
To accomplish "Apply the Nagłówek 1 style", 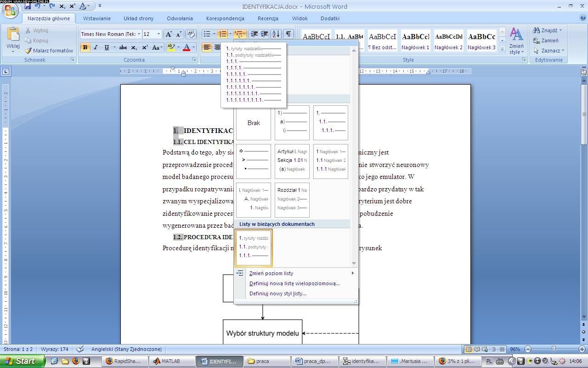I will (415, 40).
